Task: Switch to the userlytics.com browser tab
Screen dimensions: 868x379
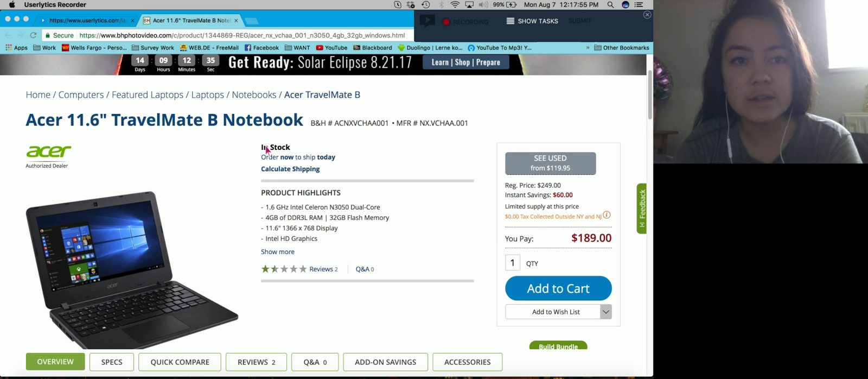Action: pyautogui.click(x=87, y=20)
